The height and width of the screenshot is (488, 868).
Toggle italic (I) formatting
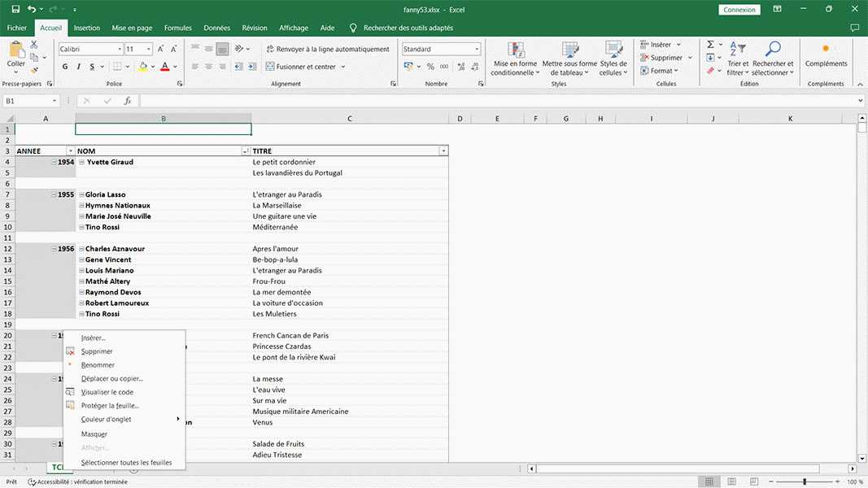tap(78, 67)
